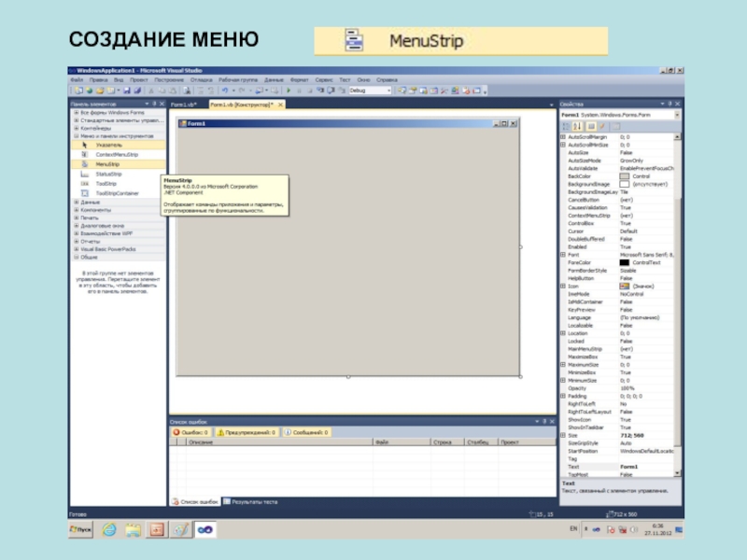
Task: Switch properties to alphabetical sort
Action: [x=577, y=125]
